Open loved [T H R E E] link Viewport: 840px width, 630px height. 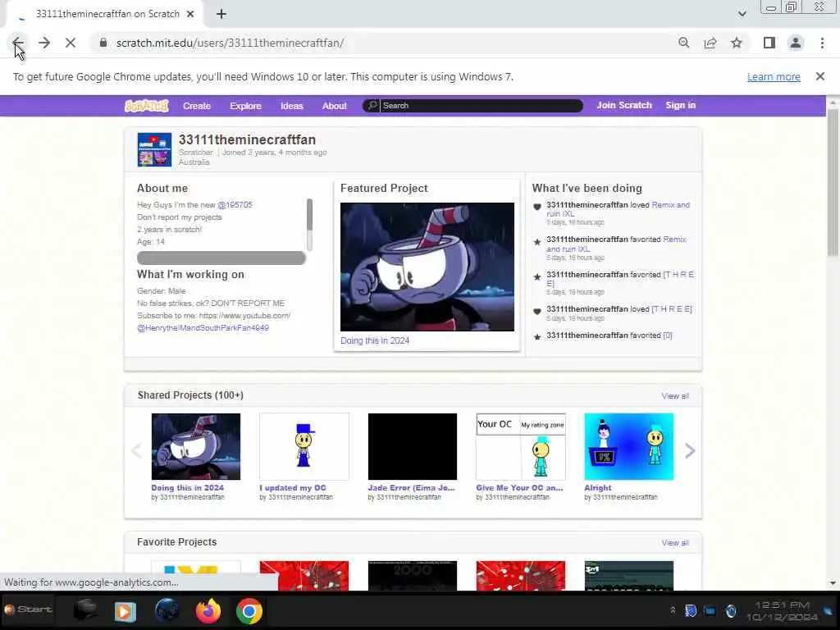(x=671, y=309)
